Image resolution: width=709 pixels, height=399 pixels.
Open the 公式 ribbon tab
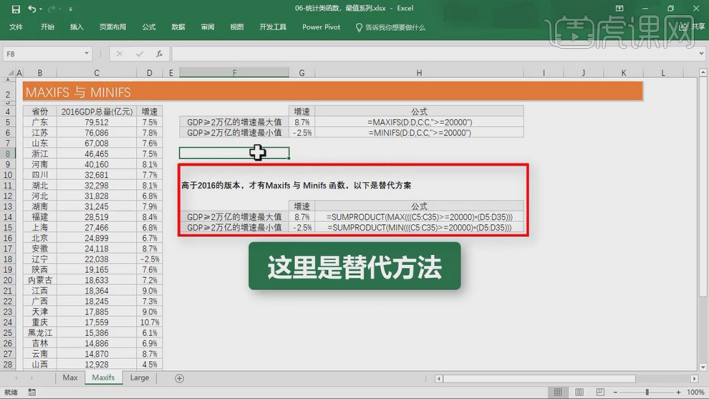(149, 27)
